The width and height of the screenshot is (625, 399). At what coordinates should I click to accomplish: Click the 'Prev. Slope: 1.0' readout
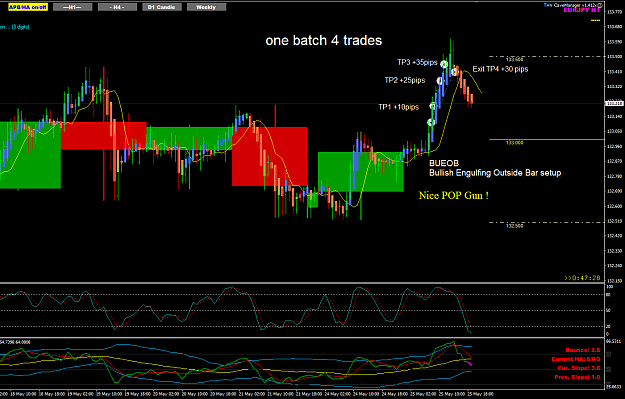(577, 377)
